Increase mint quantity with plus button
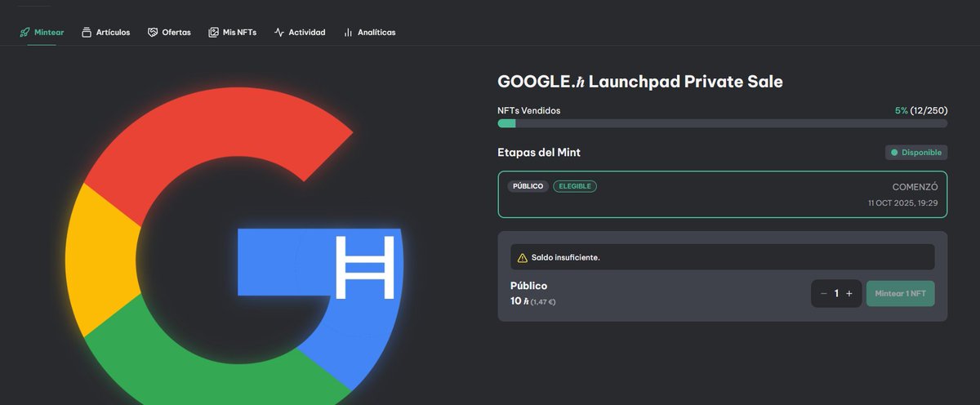Image resolution: width=980 pixels, height=405 pixels. [x=849, y=293]
